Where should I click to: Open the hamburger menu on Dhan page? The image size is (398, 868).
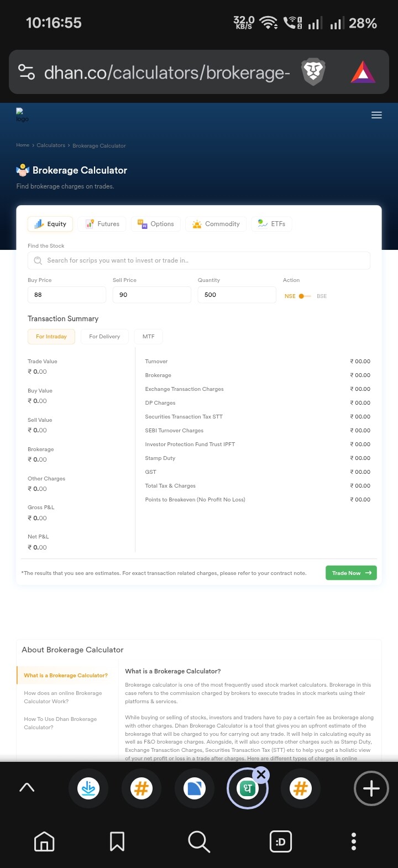point(376,115)
